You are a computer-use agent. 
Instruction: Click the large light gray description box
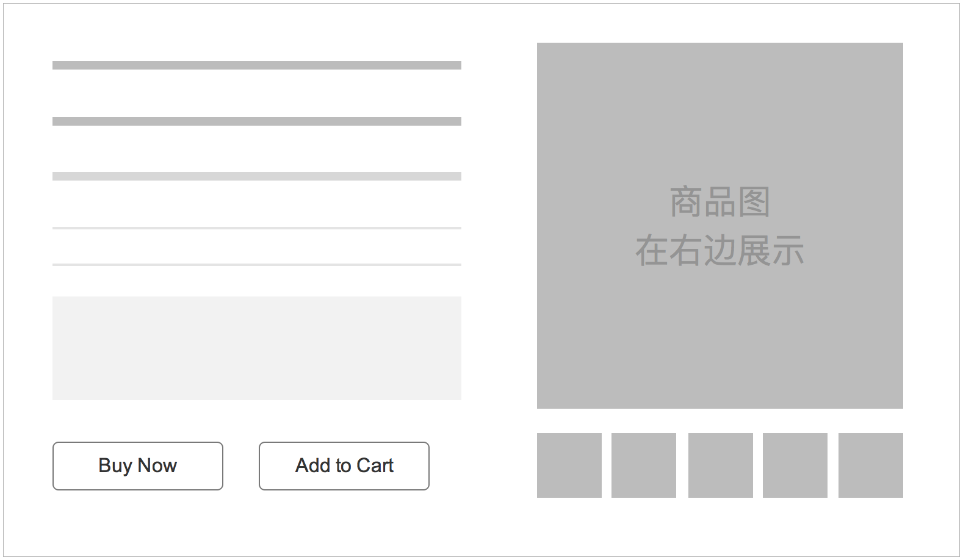point(257,348)
